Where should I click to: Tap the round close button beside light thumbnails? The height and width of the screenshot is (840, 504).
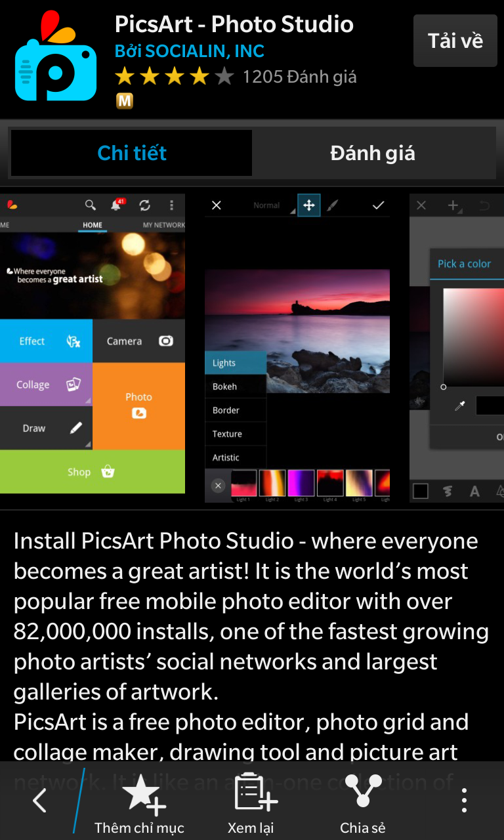pos(219,486)
